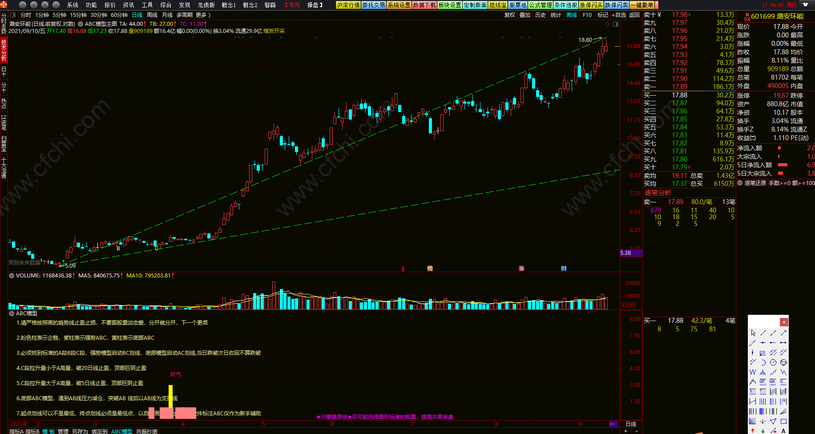
Task: Pick the green down-arrow marker tool
Action: (x=763, y=430)
